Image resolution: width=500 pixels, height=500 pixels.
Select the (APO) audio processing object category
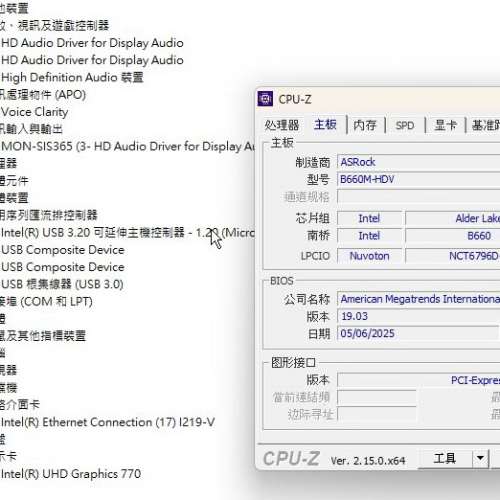point(43,95)
